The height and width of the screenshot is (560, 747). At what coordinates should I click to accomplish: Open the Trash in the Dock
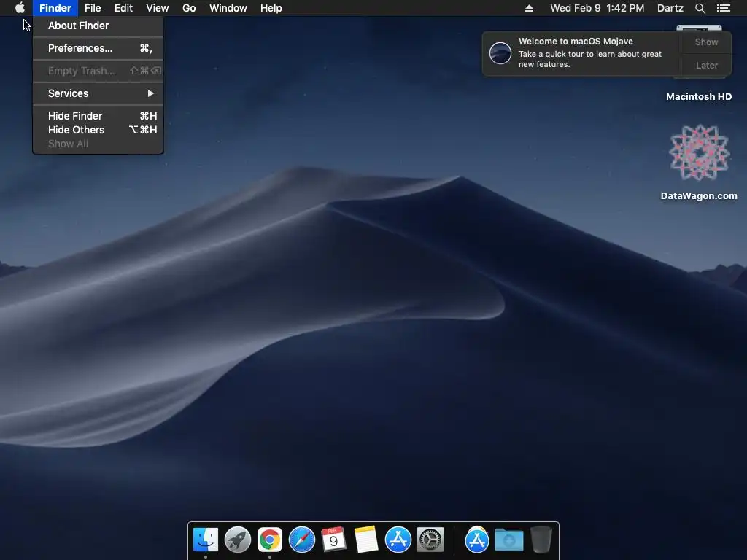(541, 540)
